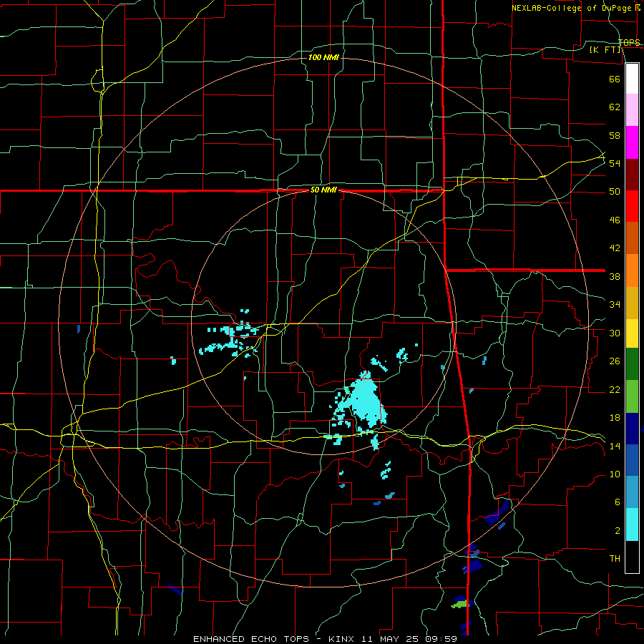Click the '26' legend value
The width and height of the screenshot is (644, 644).
pos(615,361)
